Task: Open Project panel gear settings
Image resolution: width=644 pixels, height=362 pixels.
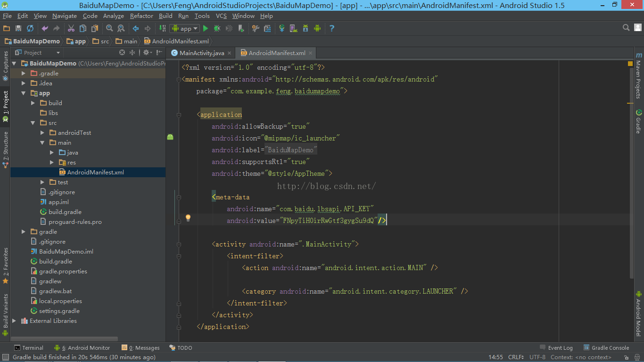Action: click(x=147, y=52)
